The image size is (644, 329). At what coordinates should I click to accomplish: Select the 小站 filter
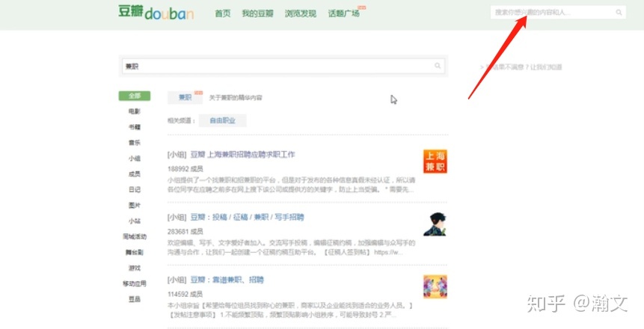tap(135, 221)
